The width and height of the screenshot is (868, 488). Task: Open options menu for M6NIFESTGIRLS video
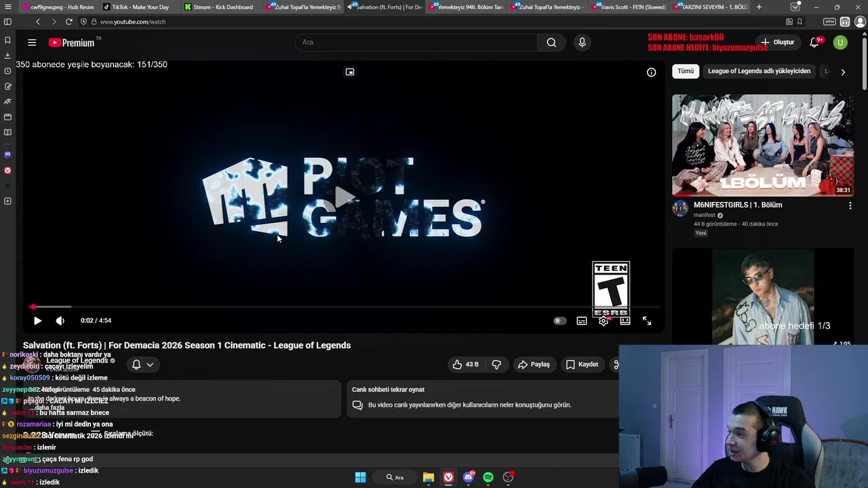coord(850,205)
